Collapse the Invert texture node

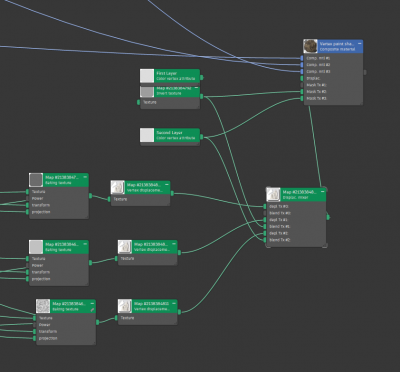[x=197, y=88]
